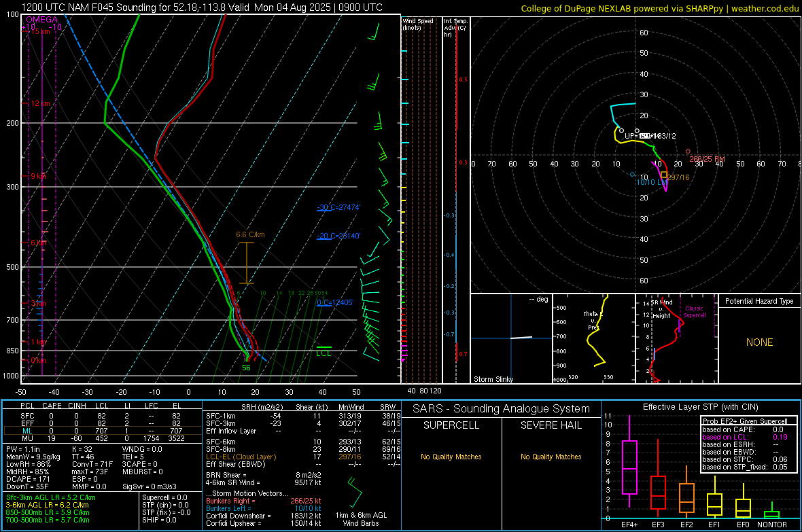The height and width of the screenshot is (532, 802).
Task: Click the 500 pressure level label
Action: (12, 267)
